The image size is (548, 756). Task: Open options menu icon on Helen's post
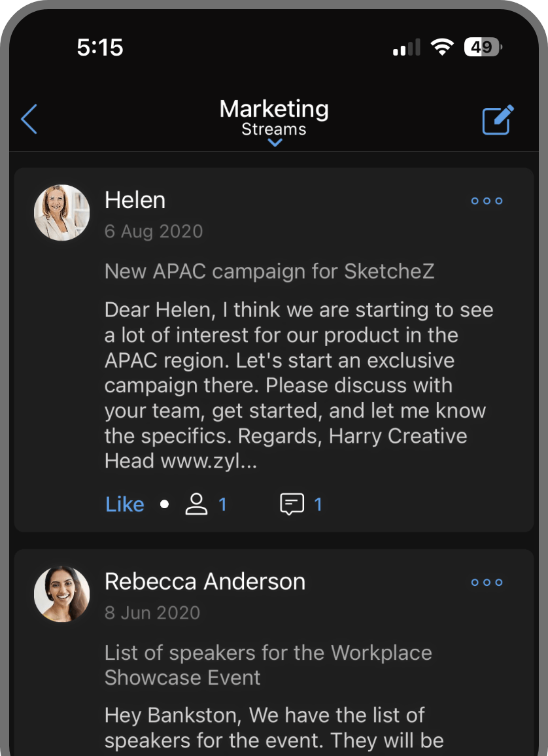click(x=487, y=201)
